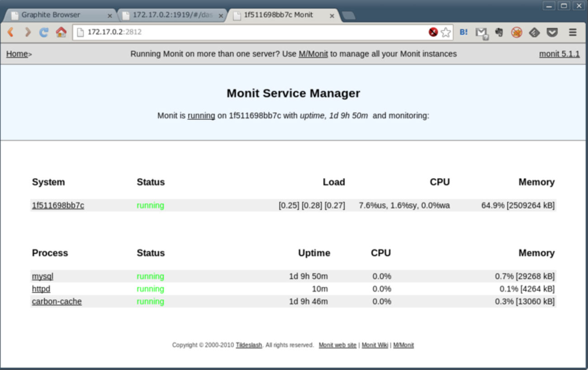Click the Evernote elephant extension icon

(499, 32)
